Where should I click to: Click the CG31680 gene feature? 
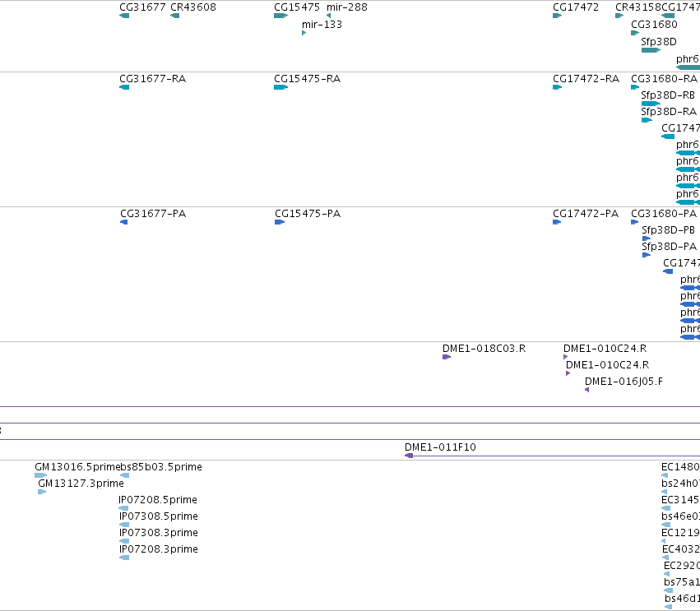pyautogui.click(x=635, y=33)
